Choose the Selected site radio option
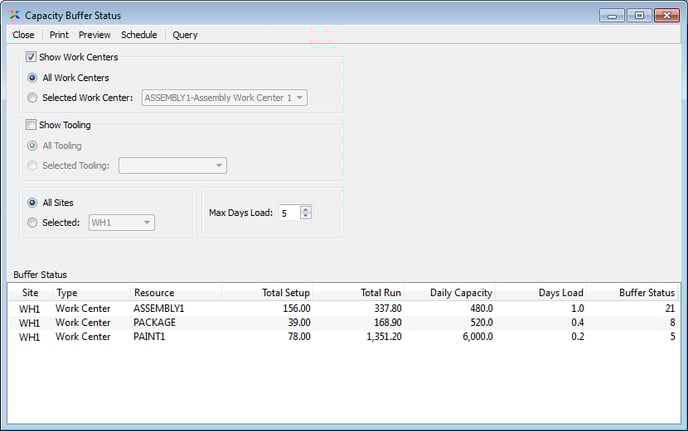The image size is (688, 431). 34,222
